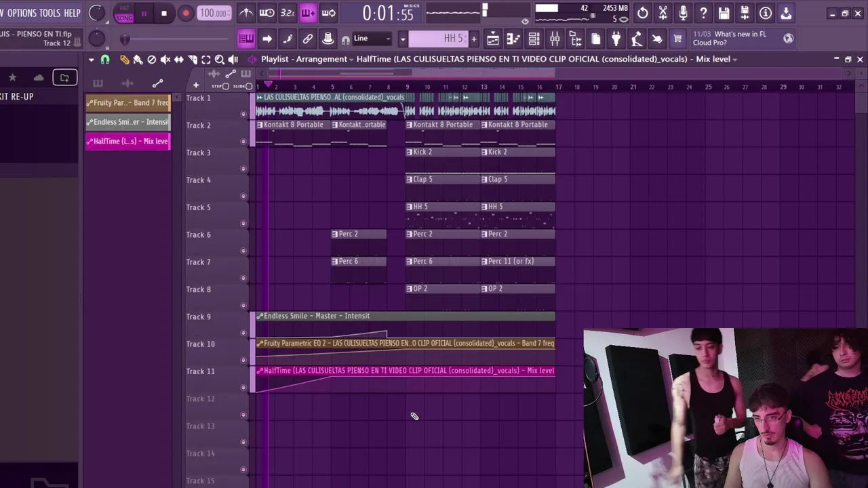
Task: Select the playlist paint brush tool
Action: click(x=138, y=60)
